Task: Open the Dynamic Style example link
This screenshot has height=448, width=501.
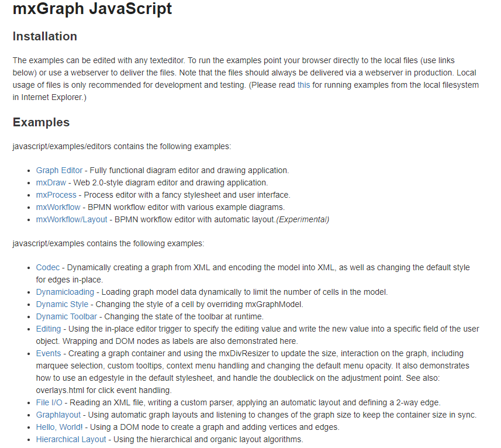Action: pos(62,304)
